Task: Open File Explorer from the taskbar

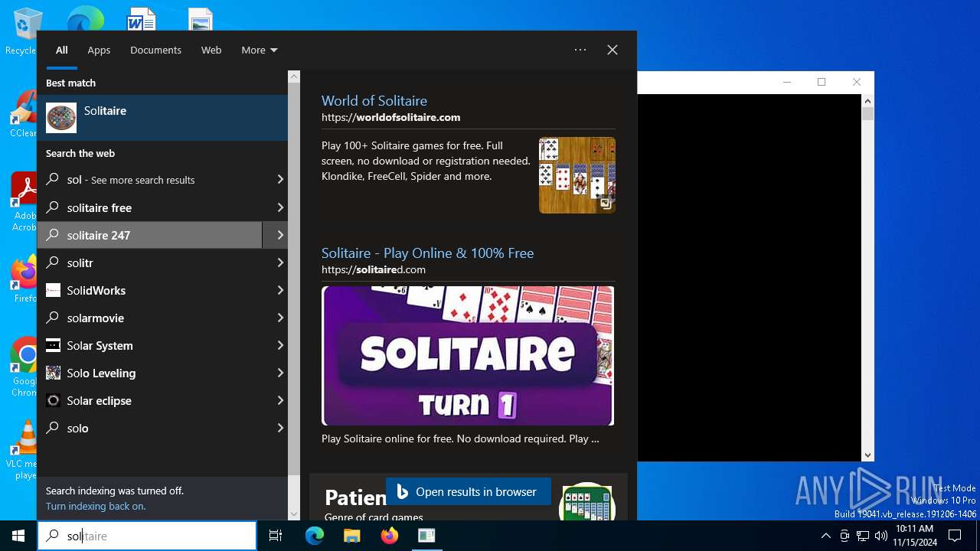Action: coord(351,536)
